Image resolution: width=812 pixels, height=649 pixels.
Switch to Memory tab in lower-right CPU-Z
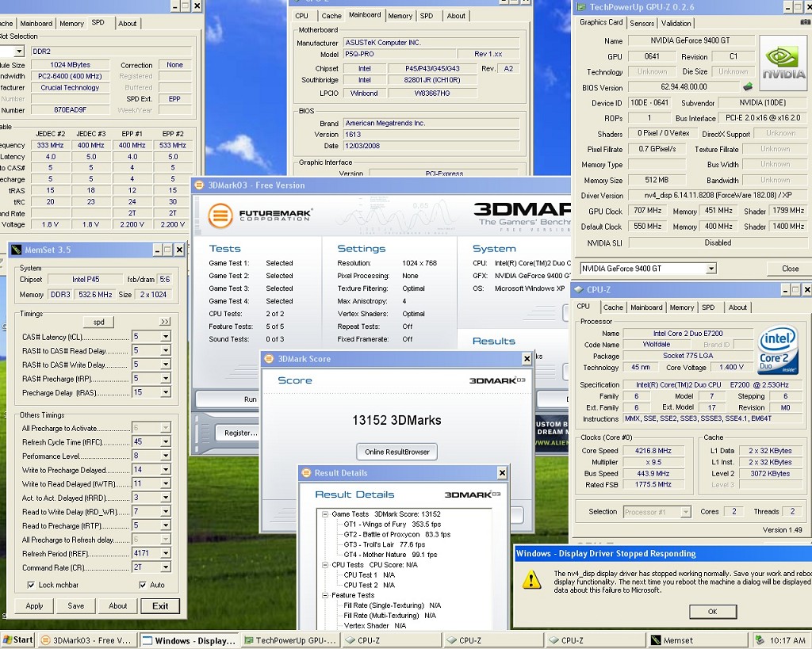point(681,307)
